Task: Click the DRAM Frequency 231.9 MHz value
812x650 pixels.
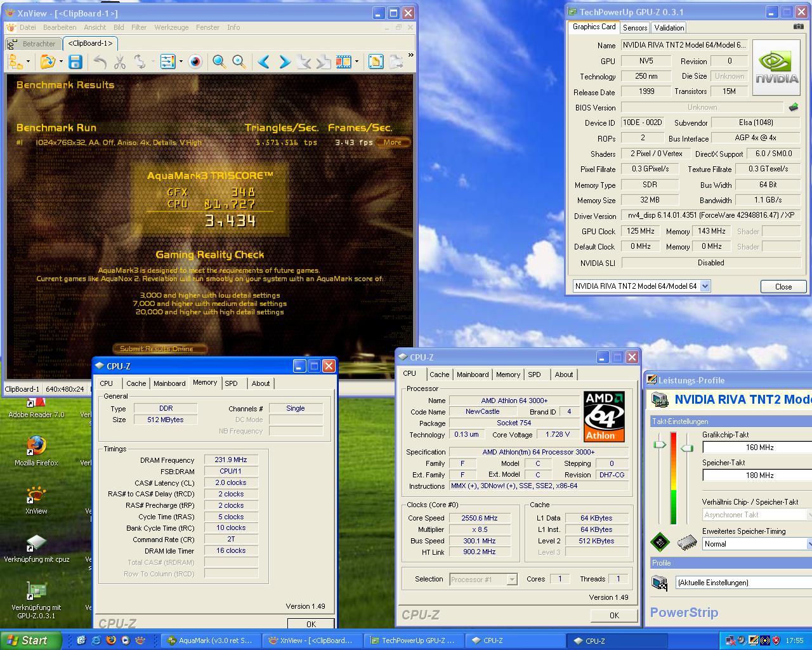Action: pos(231,460)
